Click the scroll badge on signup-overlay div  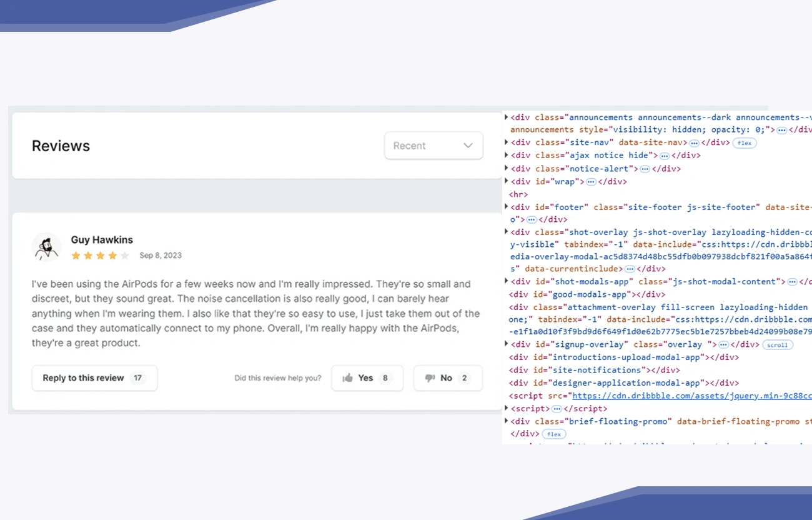[x=778, y=345]
